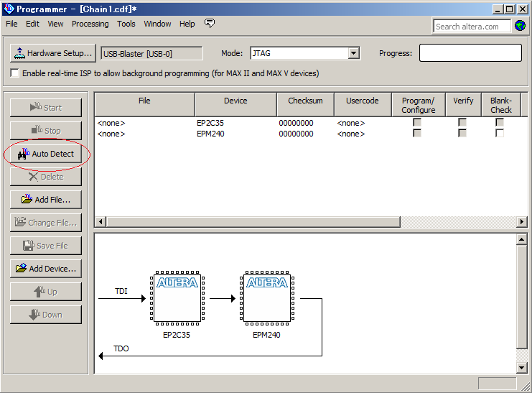Click the EP2C35 chip in chain diagram

coord(177,298)
